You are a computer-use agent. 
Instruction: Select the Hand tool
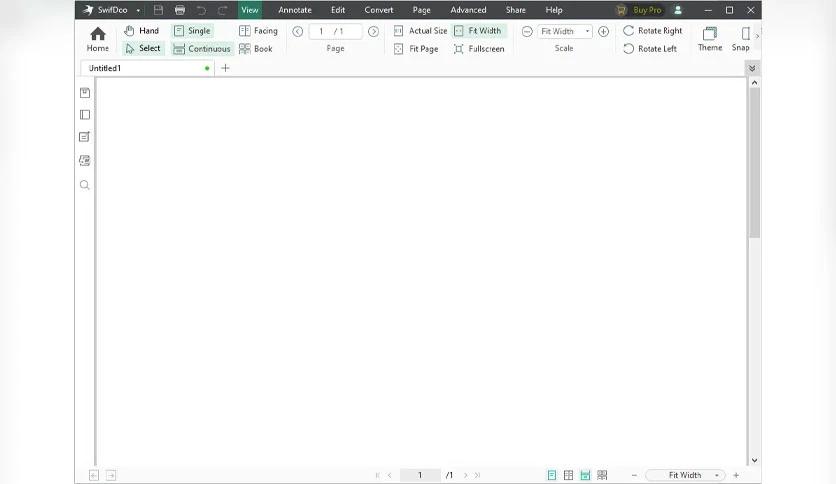coord(142,31)
